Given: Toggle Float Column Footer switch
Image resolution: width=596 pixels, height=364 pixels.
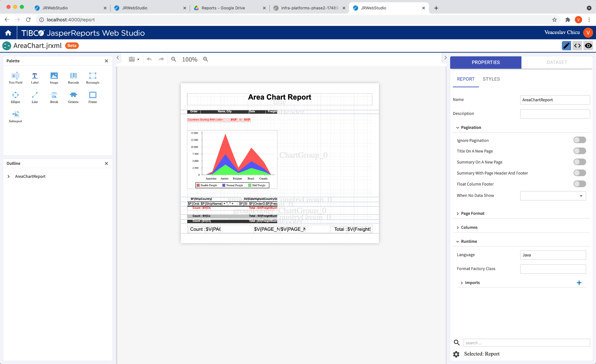Looking at the screenshot, I should coord(580,184).
